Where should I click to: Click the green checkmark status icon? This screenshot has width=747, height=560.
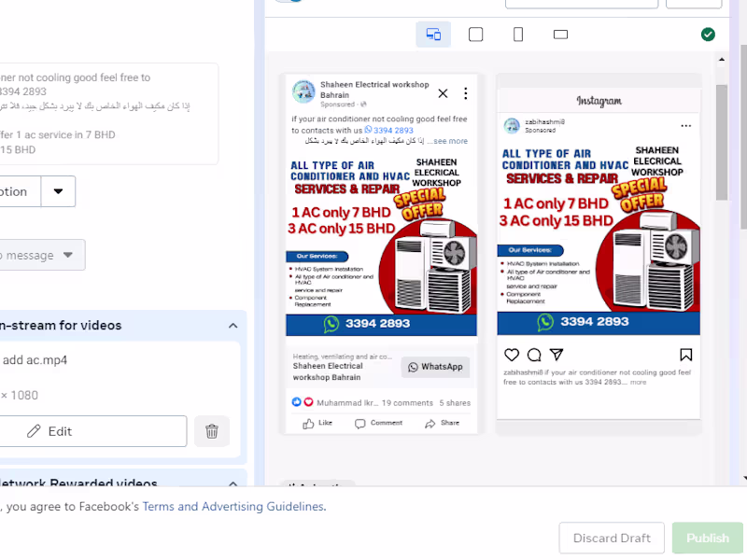coord(708,35)
